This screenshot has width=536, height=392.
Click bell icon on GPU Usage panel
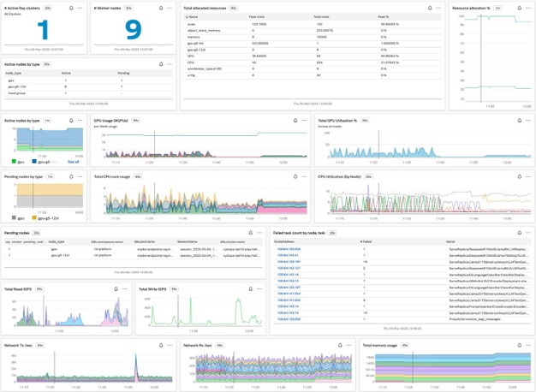(x=295, y=121)
